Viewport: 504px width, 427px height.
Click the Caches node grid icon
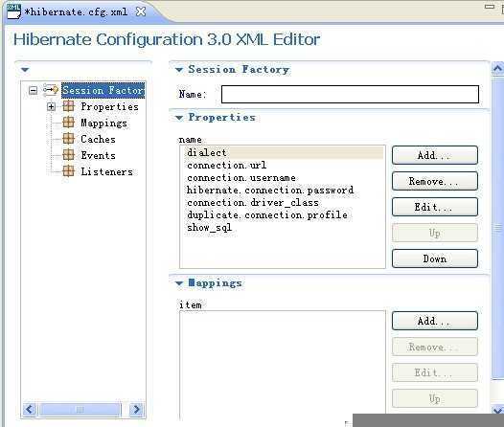pos(68,139)
